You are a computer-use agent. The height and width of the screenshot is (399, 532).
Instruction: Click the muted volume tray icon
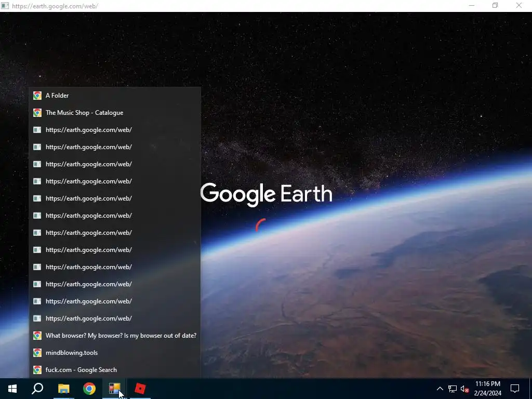click(x=465, y=389)
